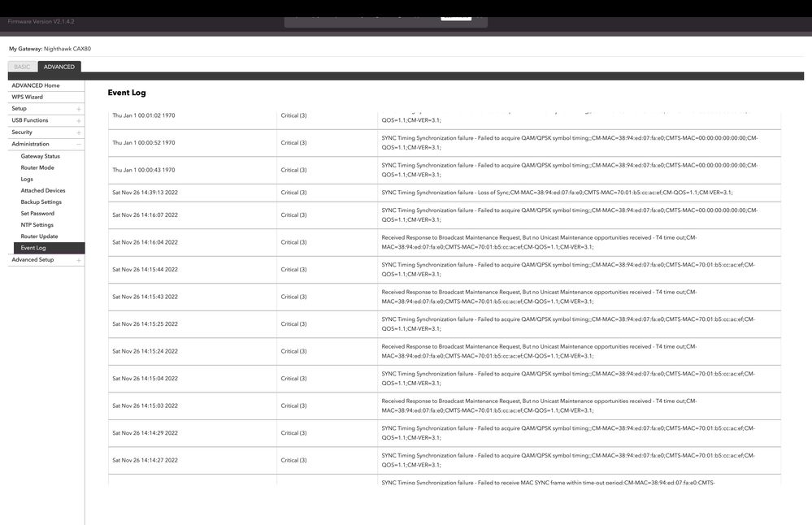Click timestamp Sat Nov 26 14:15:03 2022
The width and height of the screenshot is (812, 525).
click(145, 406)
